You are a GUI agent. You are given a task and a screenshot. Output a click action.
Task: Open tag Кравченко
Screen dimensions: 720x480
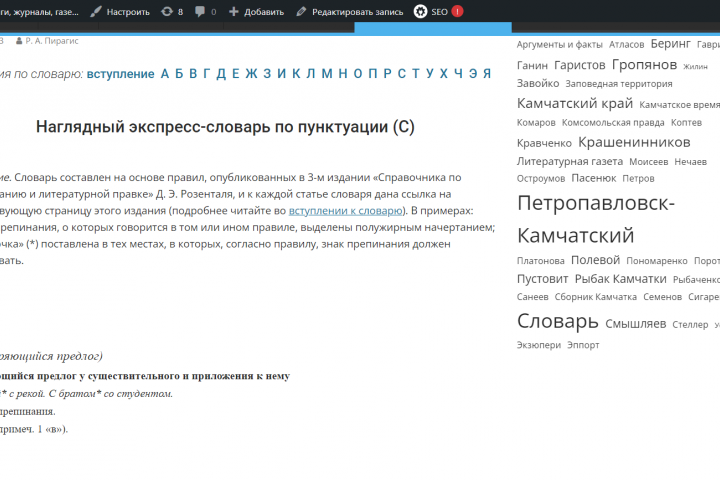click(x=544, y=143)
